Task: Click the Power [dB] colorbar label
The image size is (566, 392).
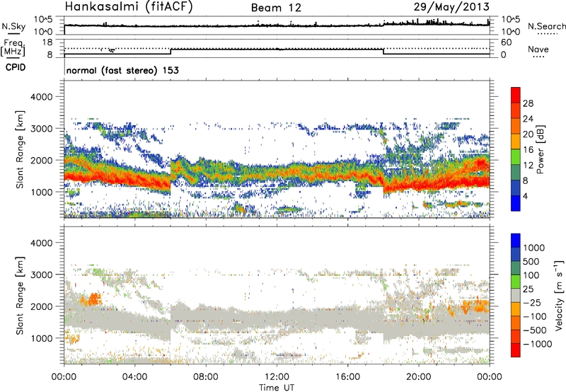Action: pyautogui.click(x=540, y=149)
